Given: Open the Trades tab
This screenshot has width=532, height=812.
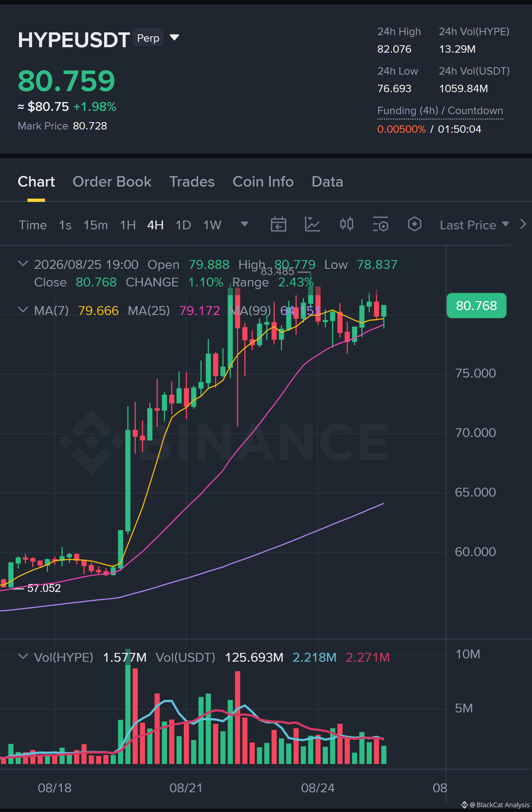Looking at the screenshot, I should pos(192,182).
